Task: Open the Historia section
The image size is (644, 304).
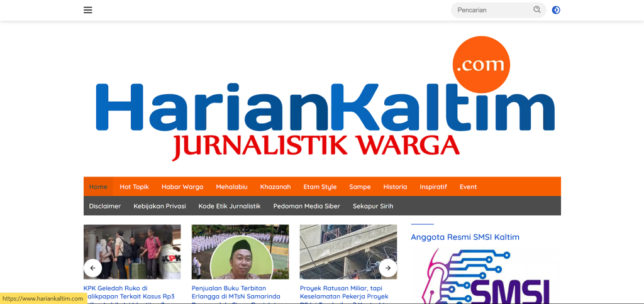Action: pos(395,187)
